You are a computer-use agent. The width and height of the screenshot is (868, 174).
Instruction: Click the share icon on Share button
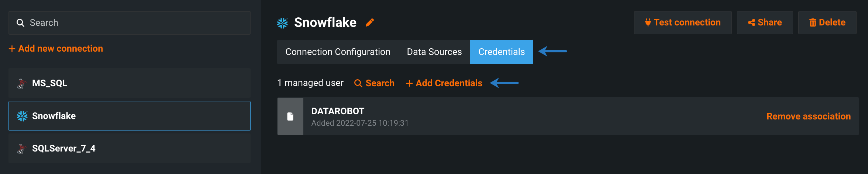(751, 23)
